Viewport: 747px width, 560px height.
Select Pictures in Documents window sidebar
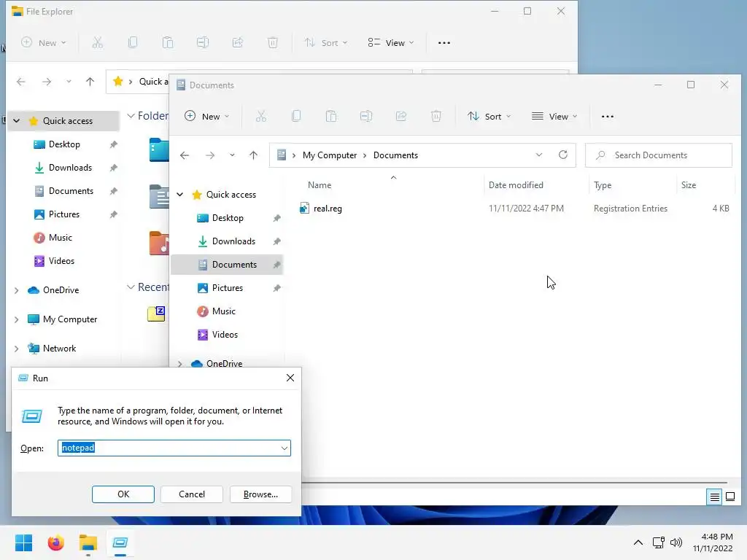[x=228, y=288]
